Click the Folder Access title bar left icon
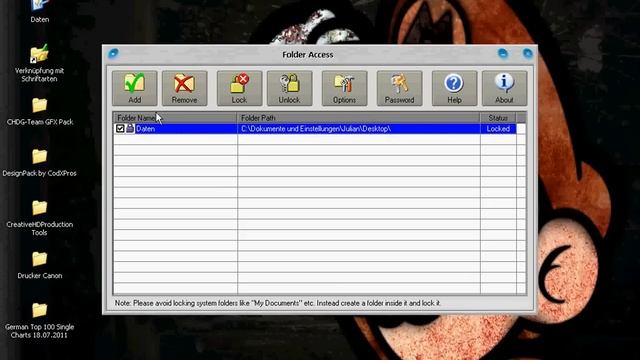Image resolution: width=640 pixels, height=360 pixels. (113, 53)
